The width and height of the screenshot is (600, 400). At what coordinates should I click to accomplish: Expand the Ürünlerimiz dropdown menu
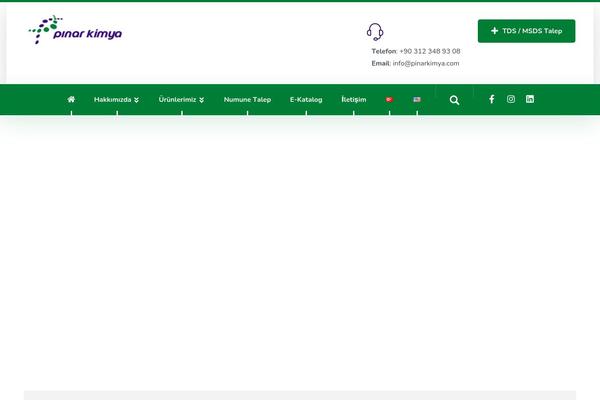click(181, 100)
